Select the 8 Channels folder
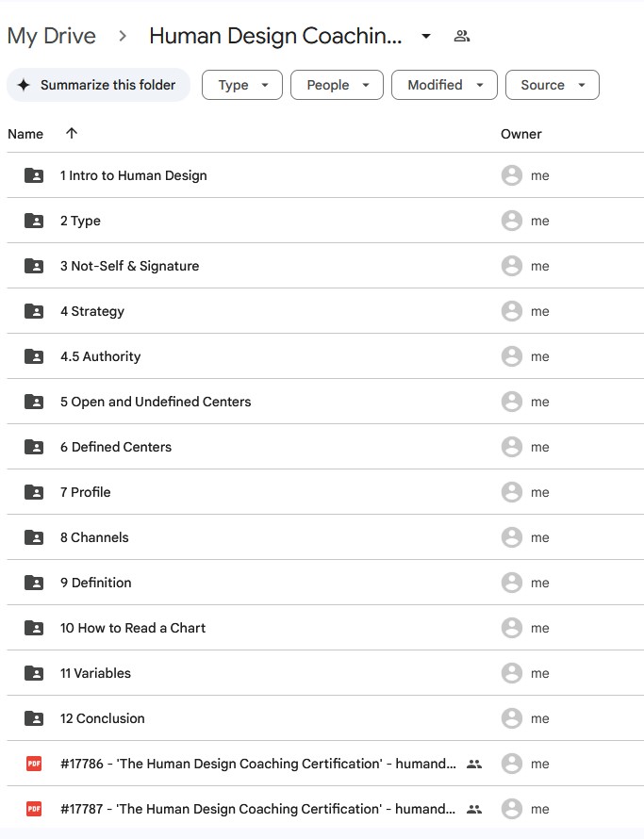644x839 pixels. click(x=94, y=537)
